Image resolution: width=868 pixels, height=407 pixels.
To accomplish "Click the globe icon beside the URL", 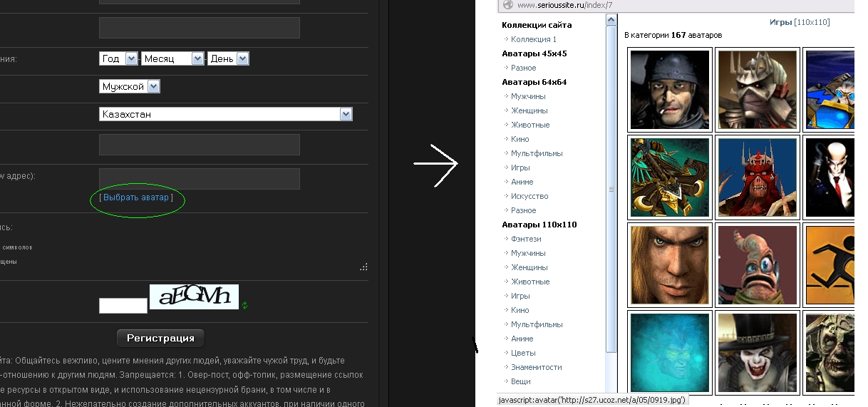I will tap(507, 4).
